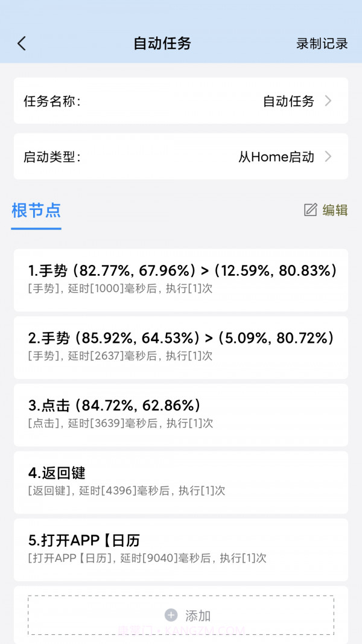Tap the 从Home启动 launch option text

(x=278, y=157)
